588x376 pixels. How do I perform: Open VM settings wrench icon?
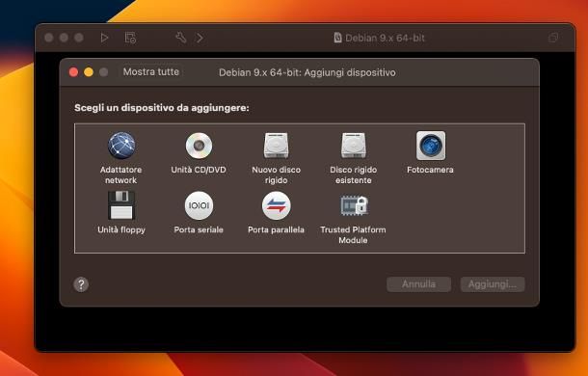[x=181, y=38]
